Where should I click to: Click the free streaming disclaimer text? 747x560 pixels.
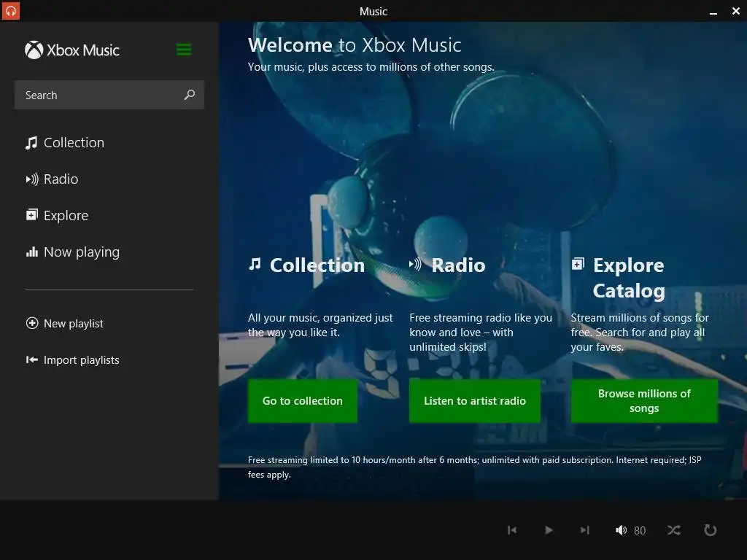point(474,467)
